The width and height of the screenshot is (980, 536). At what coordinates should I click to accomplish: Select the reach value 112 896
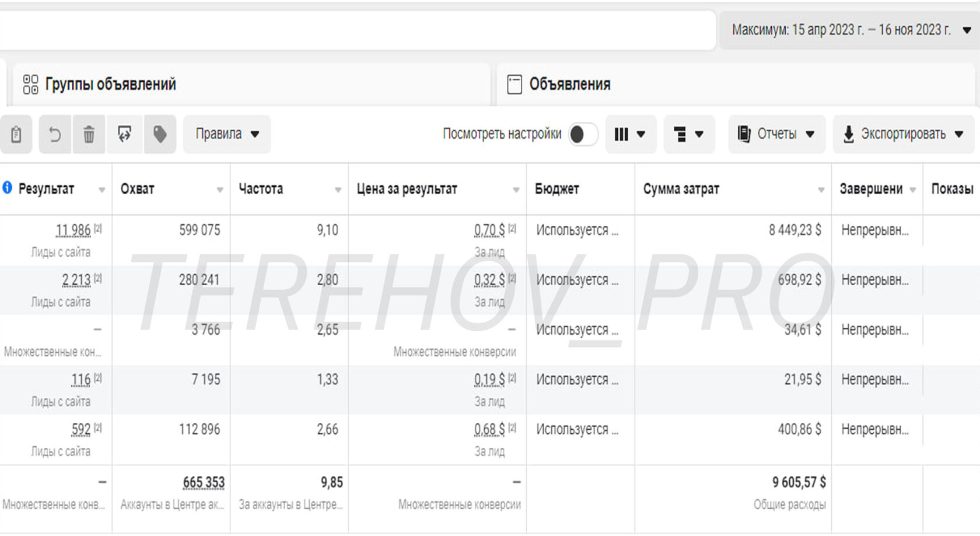(199, 429)
